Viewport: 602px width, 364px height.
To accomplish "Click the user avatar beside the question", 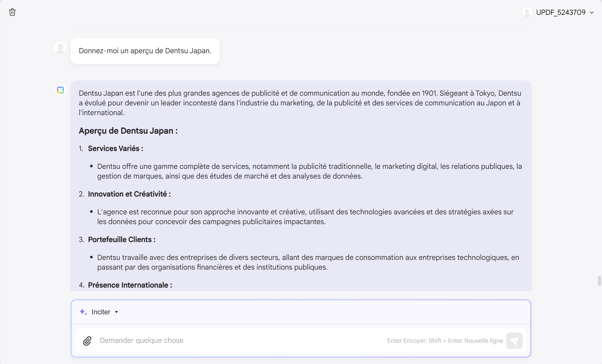I will pos(60,48).
